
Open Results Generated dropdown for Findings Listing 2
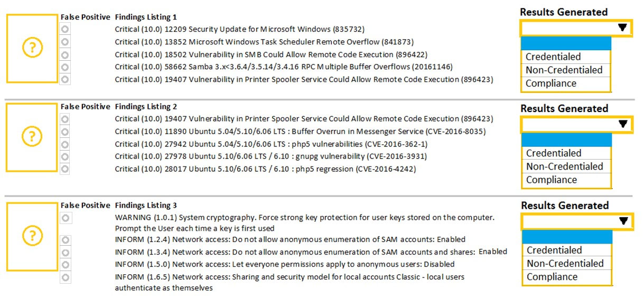[576, 124]
